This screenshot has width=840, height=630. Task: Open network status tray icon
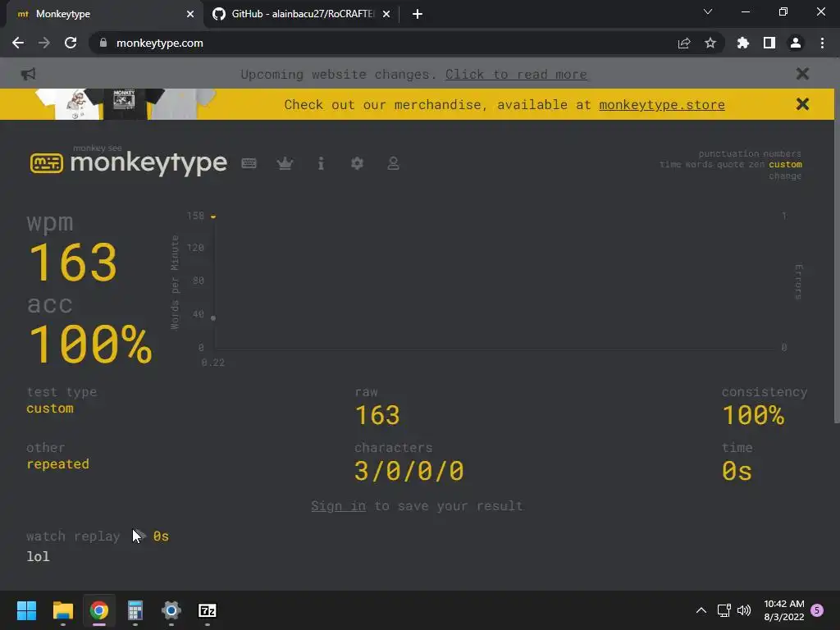pos(724,610)
